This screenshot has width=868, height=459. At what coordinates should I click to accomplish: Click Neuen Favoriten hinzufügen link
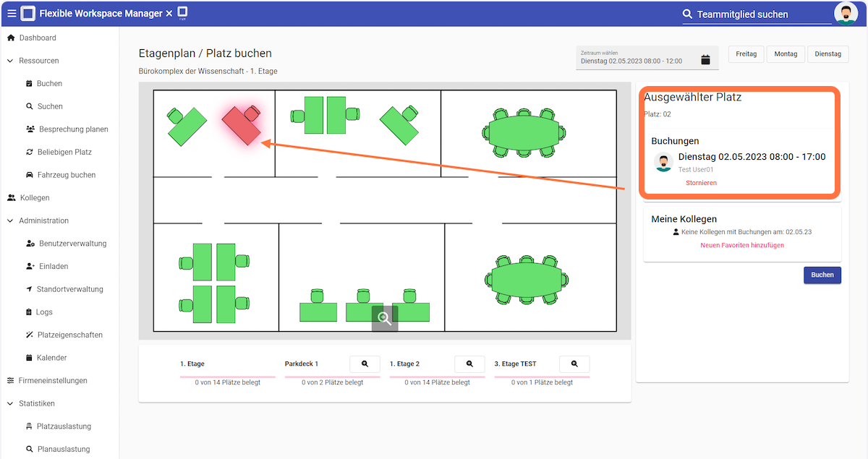(x=742, y=245)
